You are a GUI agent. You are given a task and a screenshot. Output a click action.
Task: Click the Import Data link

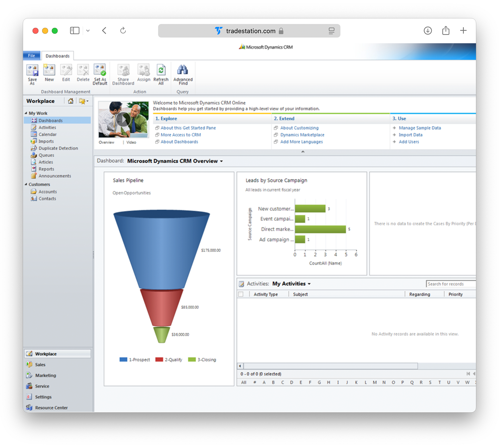410,135
